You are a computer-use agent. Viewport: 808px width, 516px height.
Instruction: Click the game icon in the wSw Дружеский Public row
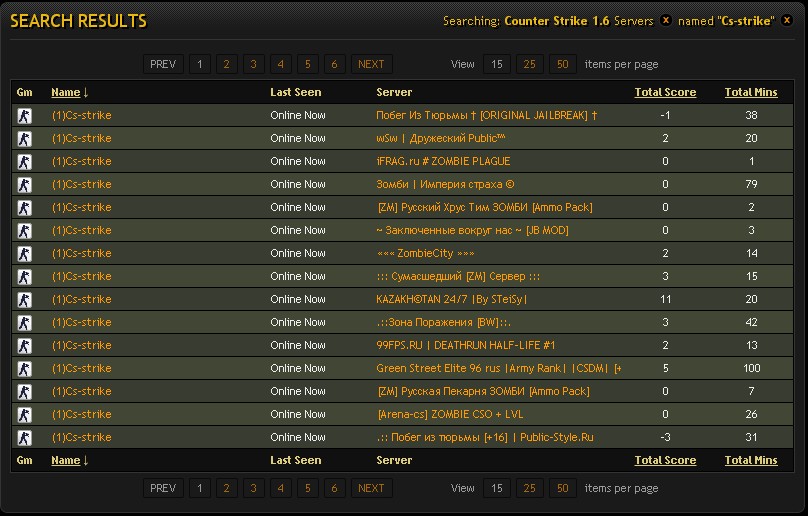tap(24, 139)
